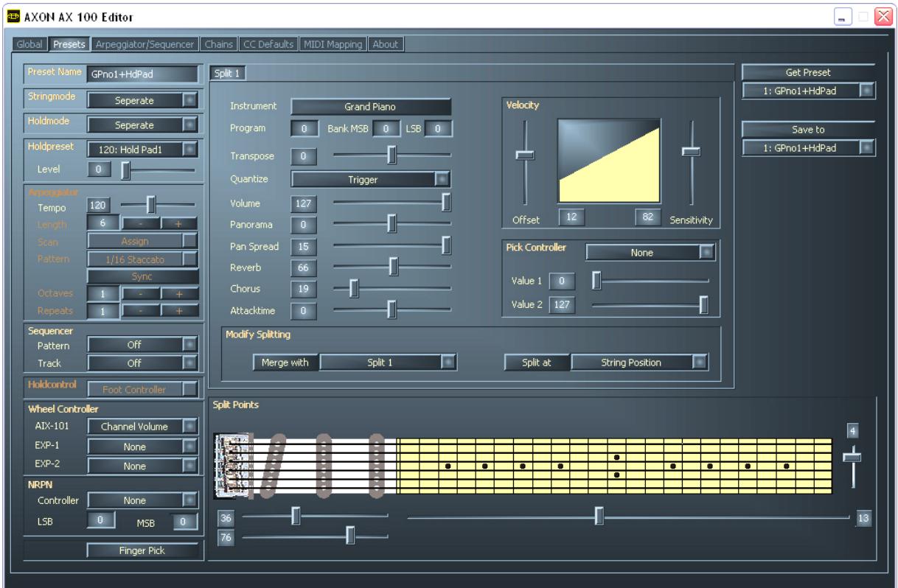Open AIX-101 Channel Volume dropdown
The width and height of the screenshot is (898, 588).
click(x=143, y=426)
